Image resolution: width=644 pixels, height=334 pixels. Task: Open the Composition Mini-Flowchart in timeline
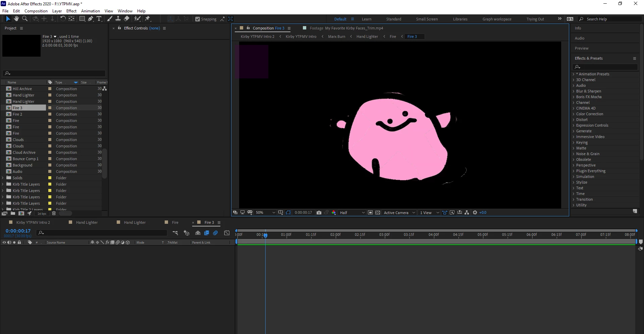[x=175, y=233]
